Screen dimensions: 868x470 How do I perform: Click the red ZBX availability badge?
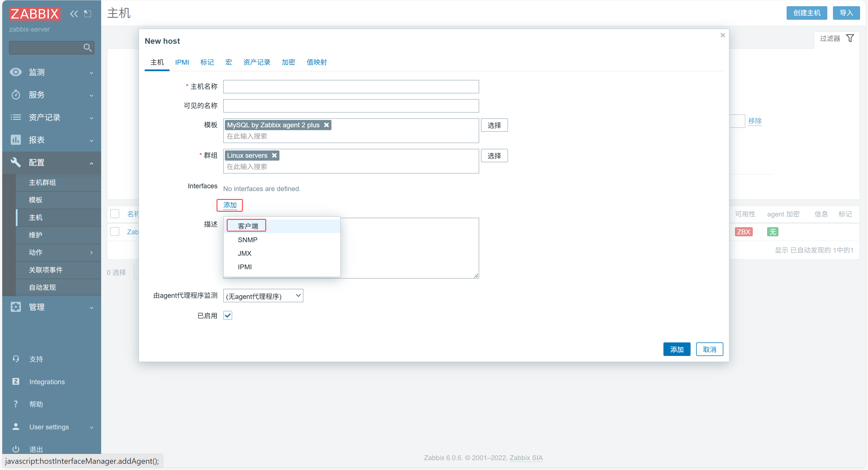[743, 232]
